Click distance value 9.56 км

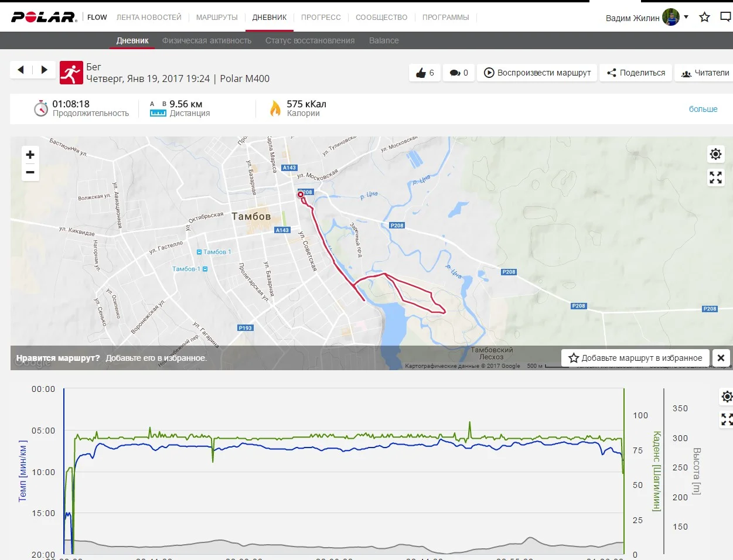186,104
